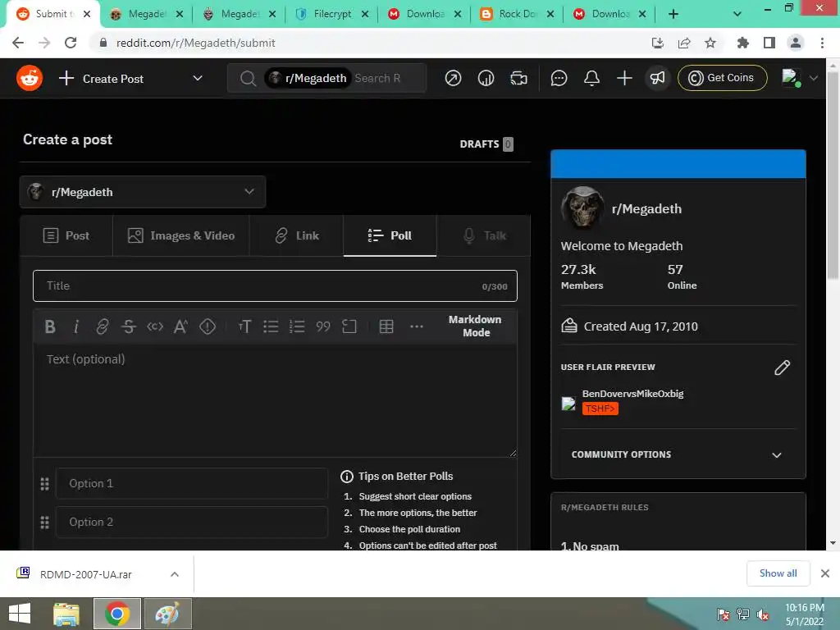Screen dimensions: 840x630
Task: Reload the page
Action: point(71,43)
